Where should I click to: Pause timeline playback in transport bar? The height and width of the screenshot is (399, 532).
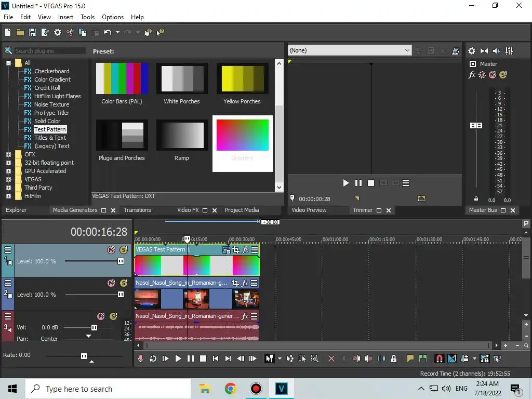click(x=191, y=358)
